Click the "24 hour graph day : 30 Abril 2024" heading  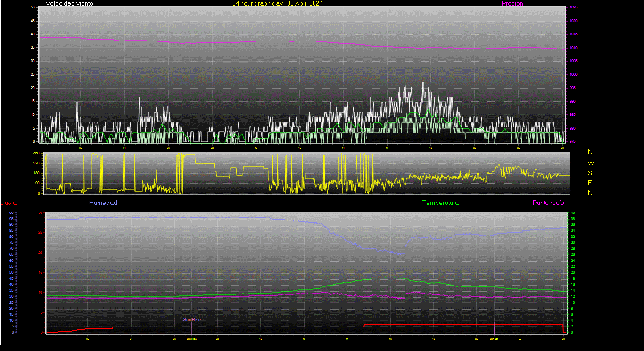[278, 3]
